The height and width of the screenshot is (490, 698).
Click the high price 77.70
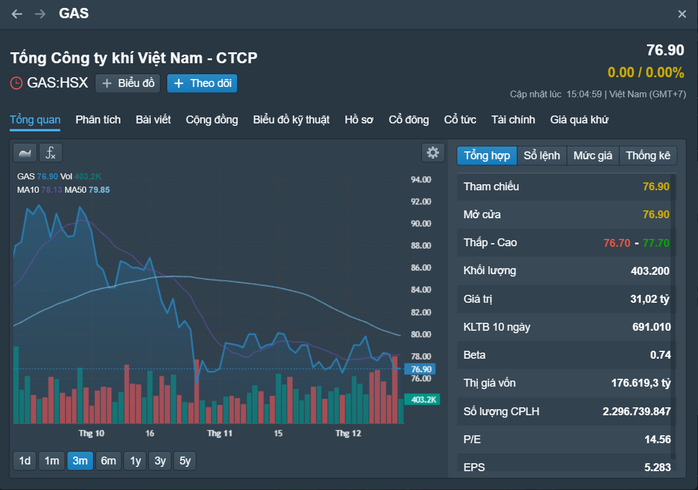click(656, 243)
